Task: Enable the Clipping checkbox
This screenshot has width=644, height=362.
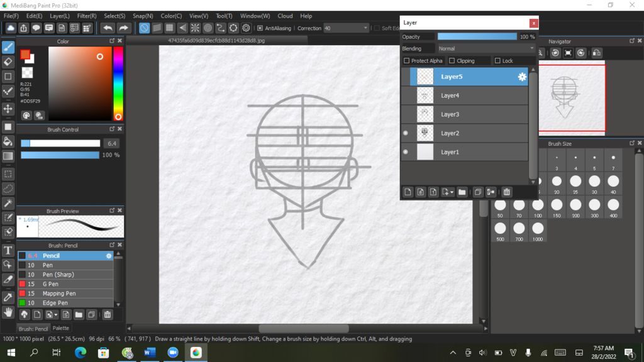Action: [452, 61]
